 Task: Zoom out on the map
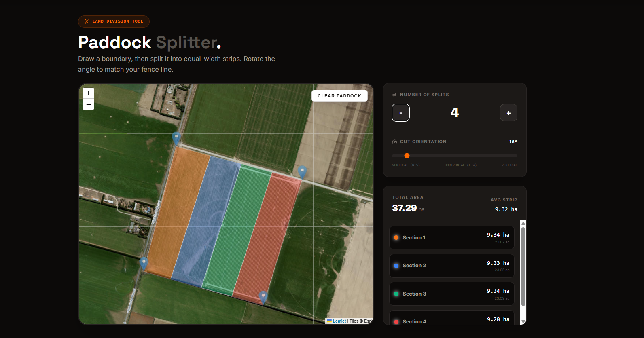coord(88,104)
